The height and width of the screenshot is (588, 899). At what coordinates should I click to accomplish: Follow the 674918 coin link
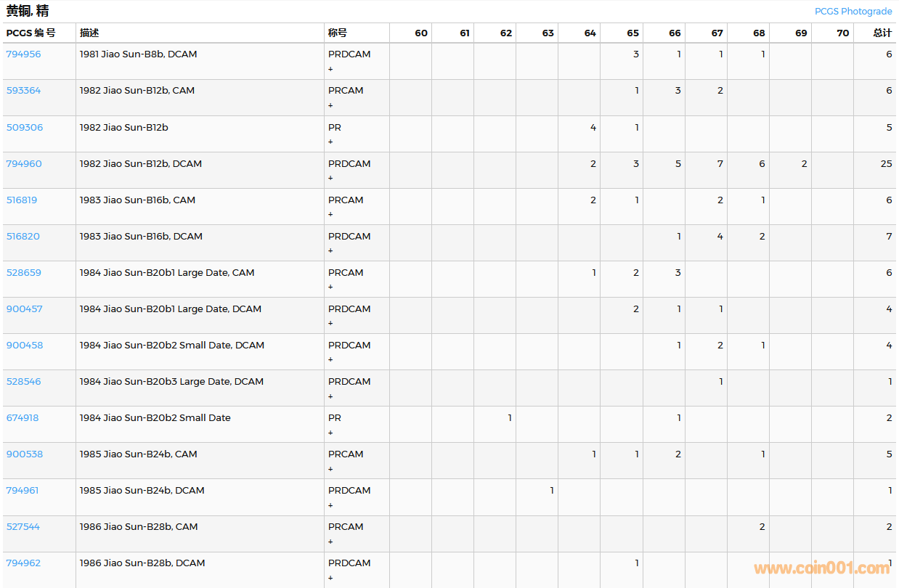pyautogui.click(x=23, y=417)
